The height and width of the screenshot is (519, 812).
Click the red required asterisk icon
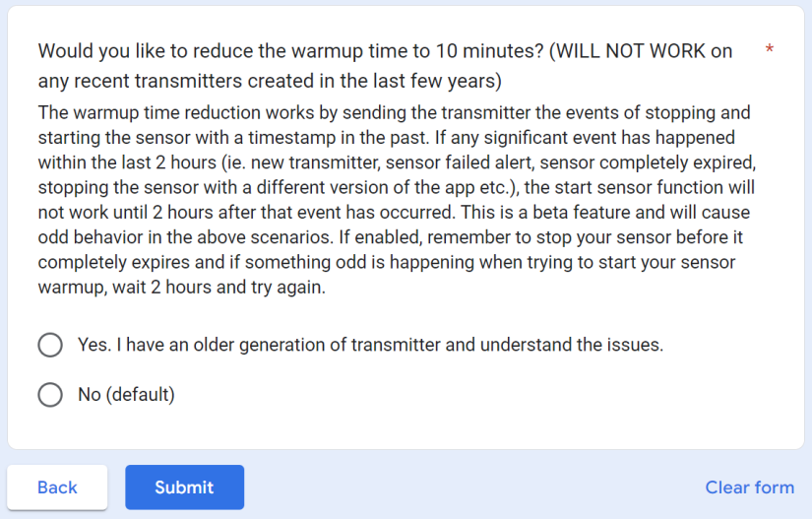click(770, 49)
